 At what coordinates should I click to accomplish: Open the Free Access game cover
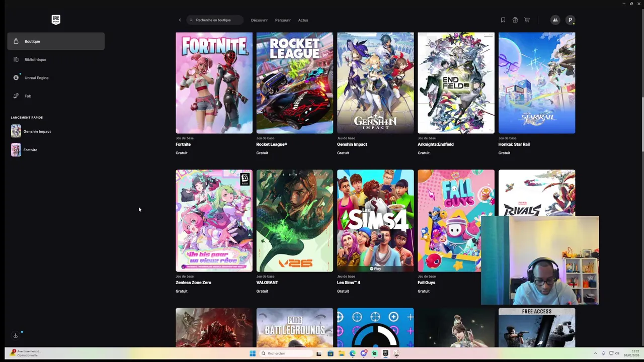click(537, 327)
